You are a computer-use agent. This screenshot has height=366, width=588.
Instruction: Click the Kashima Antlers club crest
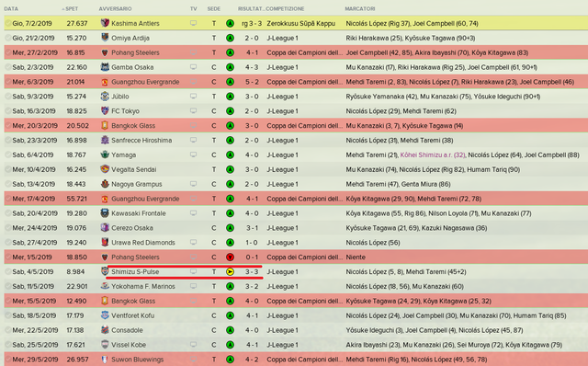click(x=105, y=23)
